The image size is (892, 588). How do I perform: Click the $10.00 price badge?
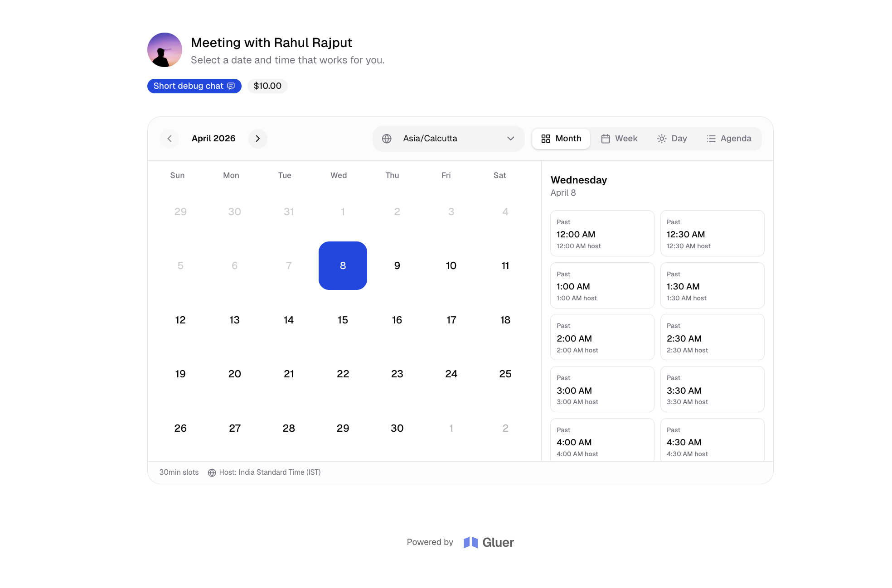(x=267, y=86)
